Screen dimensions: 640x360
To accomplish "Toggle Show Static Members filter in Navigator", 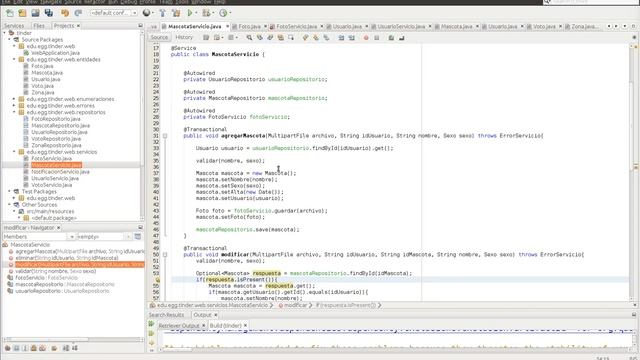I will (25, 348).
